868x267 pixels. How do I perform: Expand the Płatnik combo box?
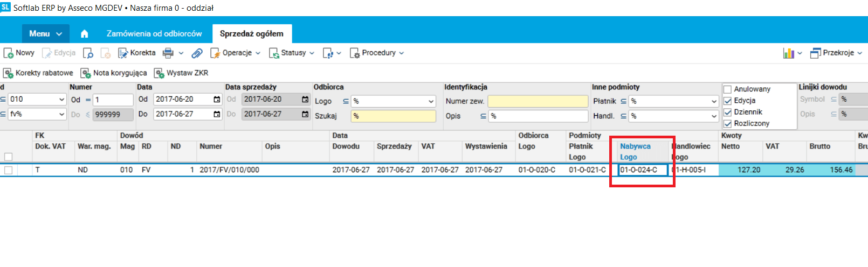point(714,101)
